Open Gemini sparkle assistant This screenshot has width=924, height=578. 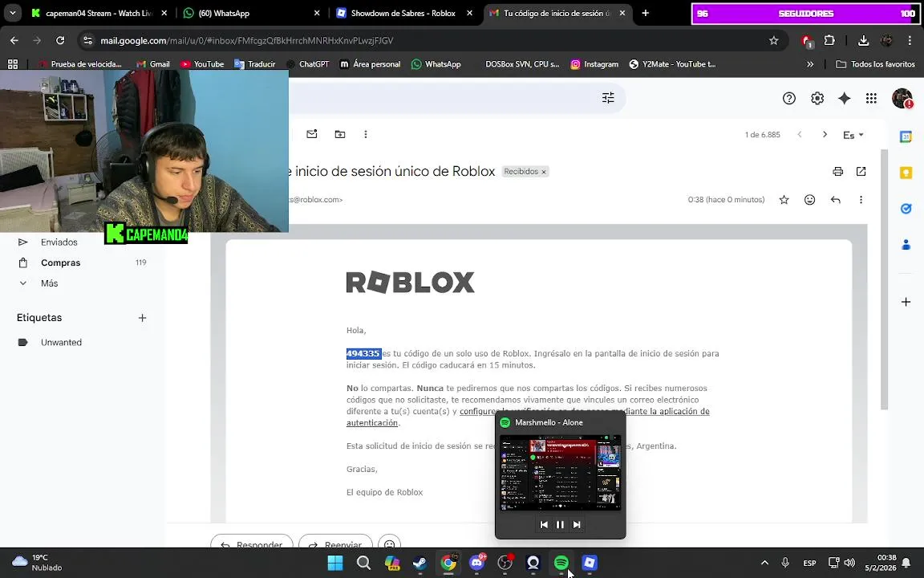[x=844, y=99]
